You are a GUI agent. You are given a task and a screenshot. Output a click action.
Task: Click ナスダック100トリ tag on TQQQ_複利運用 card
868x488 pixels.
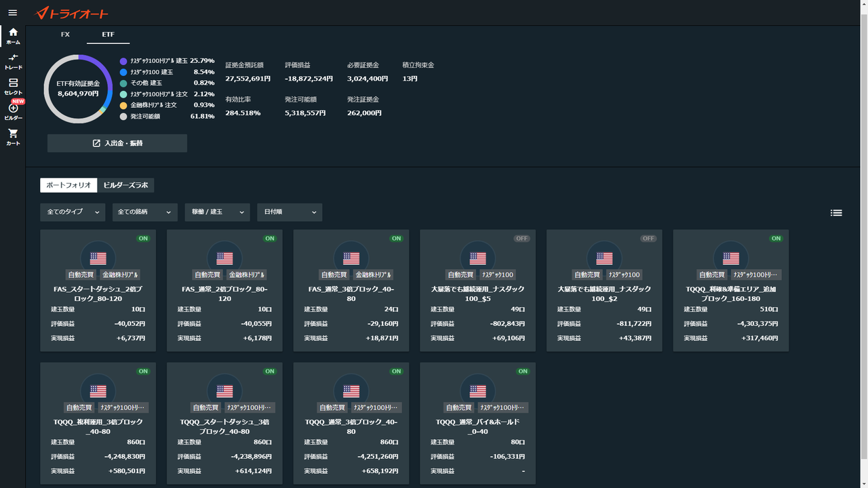click(123, 407)
